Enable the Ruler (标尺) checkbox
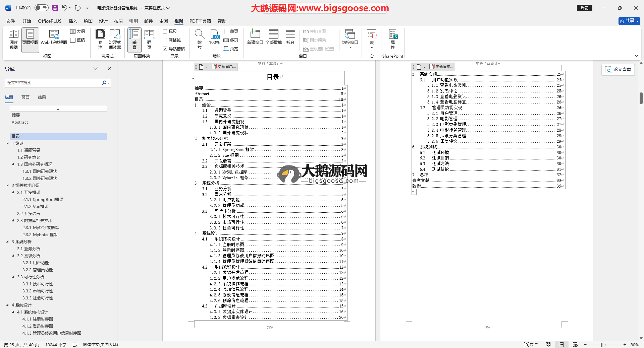 tap(165, 31)
